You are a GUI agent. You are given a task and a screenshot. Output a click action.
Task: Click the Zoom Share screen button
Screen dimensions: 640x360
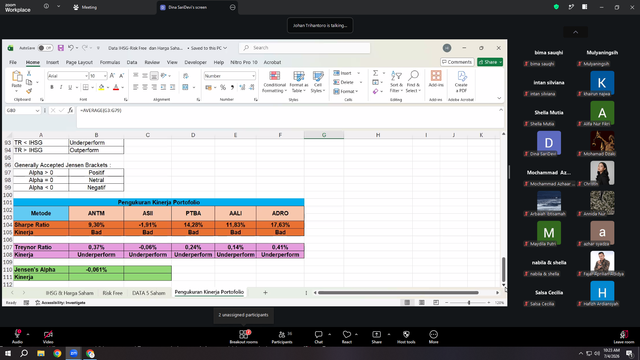(376, 337)
